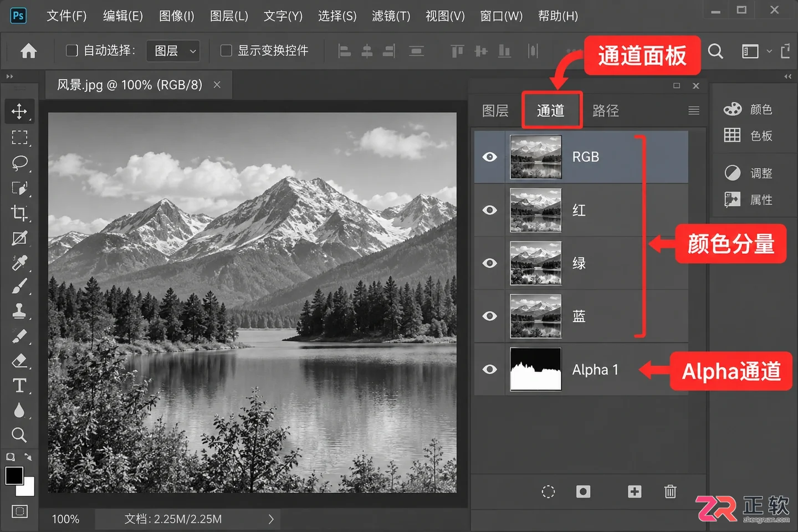Toggle visibility of the 蓝 channel

pos(490,316)
